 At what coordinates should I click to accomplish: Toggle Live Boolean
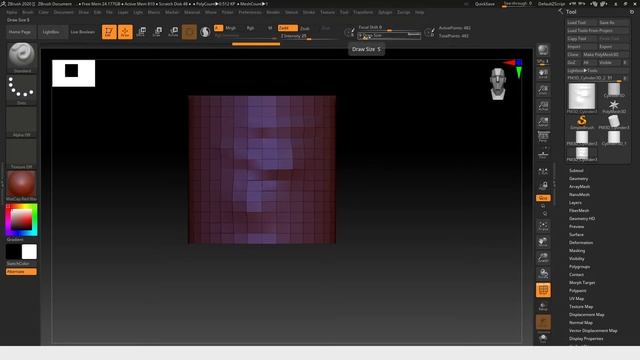tap(83, 32)
